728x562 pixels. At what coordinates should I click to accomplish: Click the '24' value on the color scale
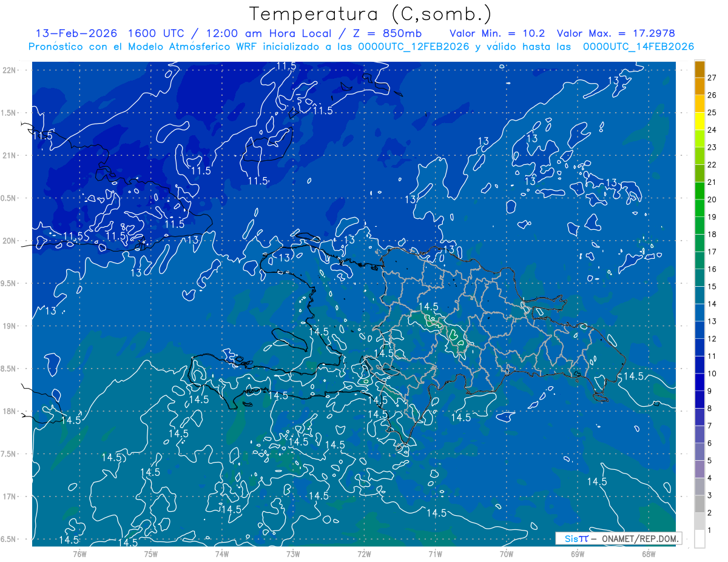click(x=712, y=130)
